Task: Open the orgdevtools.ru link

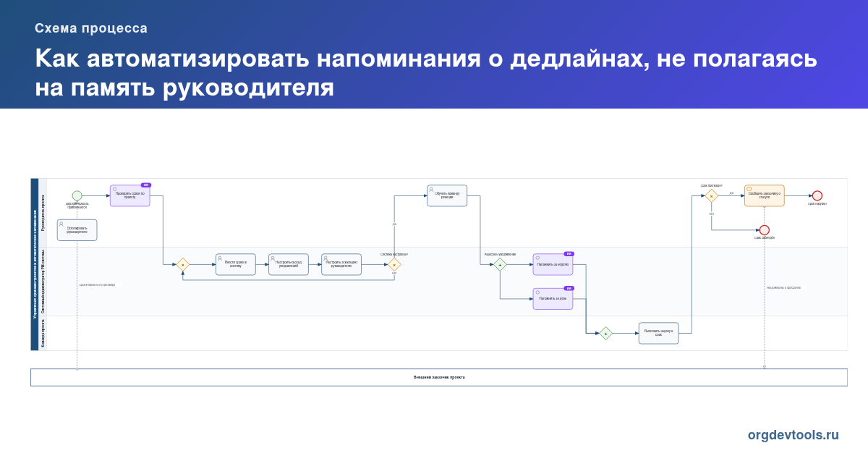Action: pos(793,435)
